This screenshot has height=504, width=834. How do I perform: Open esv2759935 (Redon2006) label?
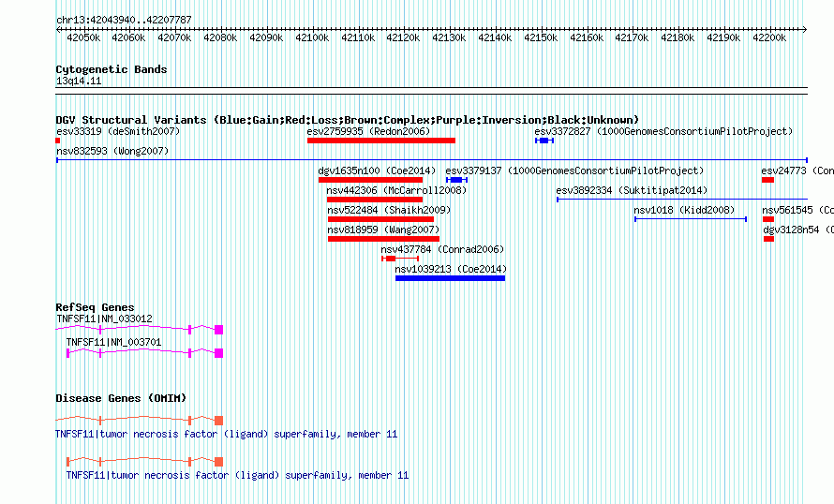coord(368,131)
